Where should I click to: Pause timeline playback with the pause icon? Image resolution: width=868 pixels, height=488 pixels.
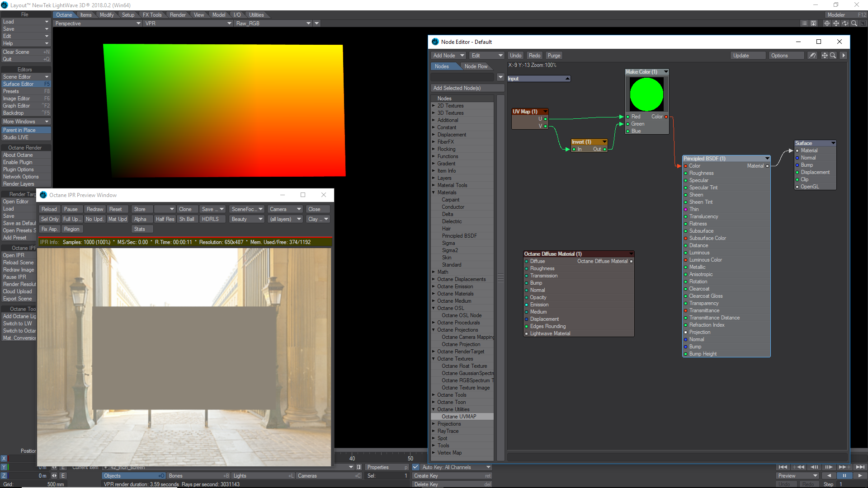click(x=844, y=476)
